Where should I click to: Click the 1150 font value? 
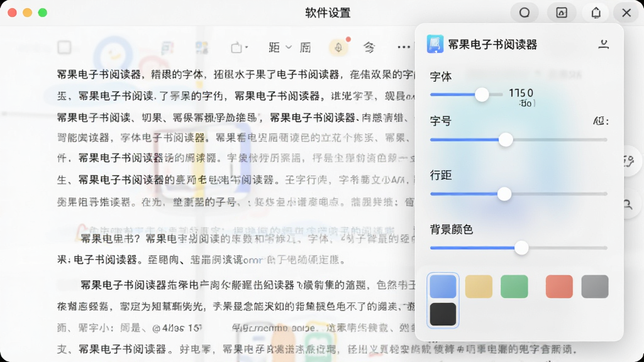[x=521, y=93]
